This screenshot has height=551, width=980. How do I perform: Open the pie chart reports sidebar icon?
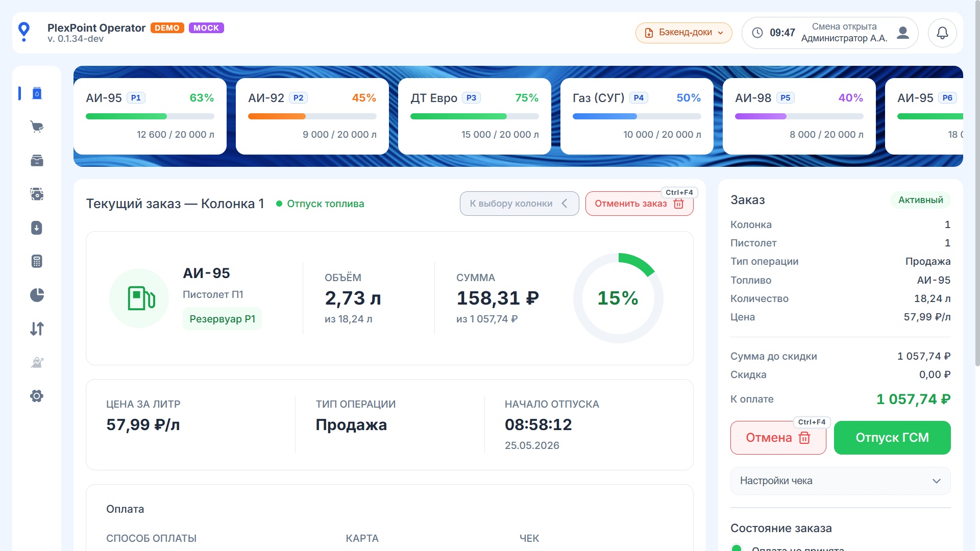(x=37, y=295)
